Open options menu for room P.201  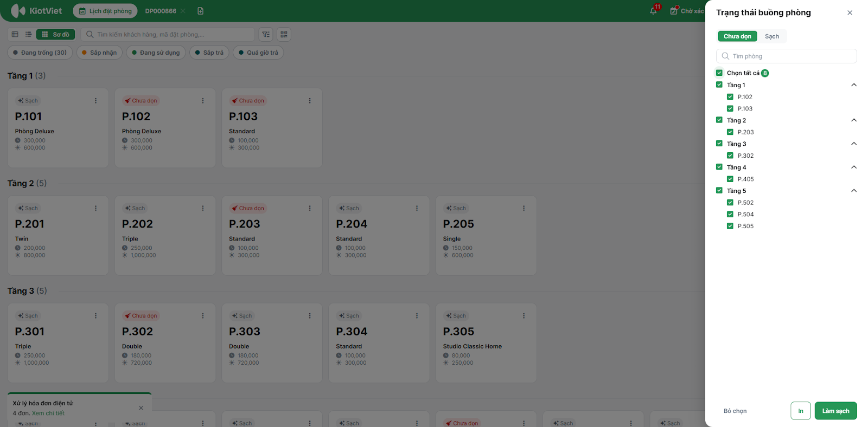coord(95,208)
